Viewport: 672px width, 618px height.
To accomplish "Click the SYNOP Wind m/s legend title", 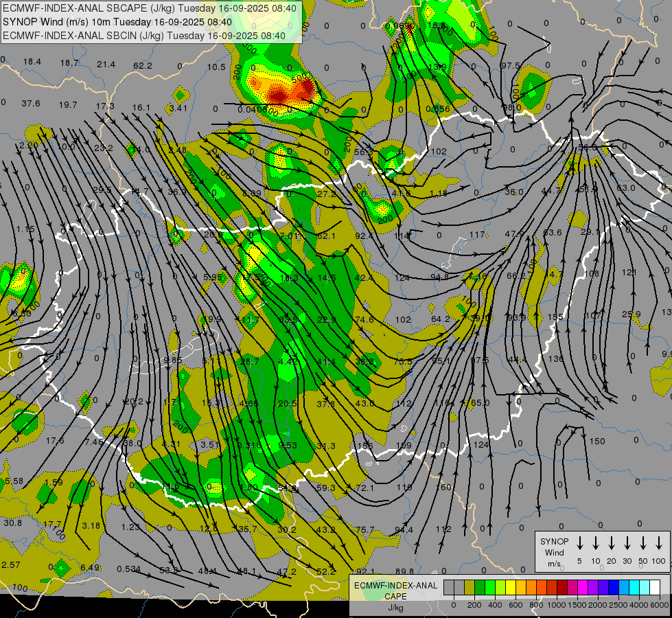I will pos(554,552).
